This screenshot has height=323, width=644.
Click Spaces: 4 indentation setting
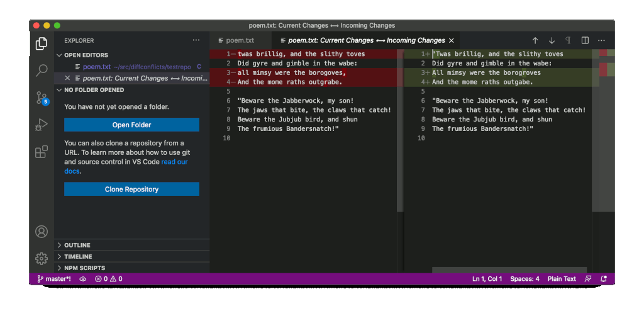coord(525,279)
